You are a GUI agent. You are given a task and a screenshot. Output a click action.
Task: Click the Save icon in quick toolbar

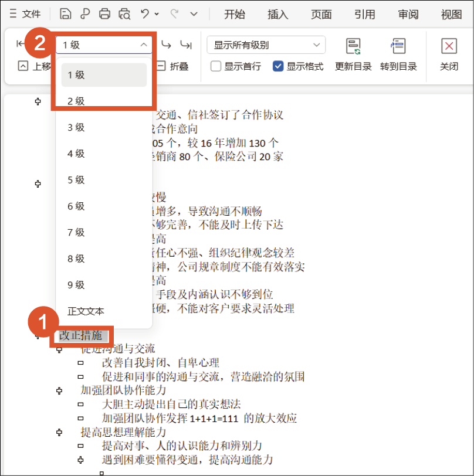[x=66, y=14]
